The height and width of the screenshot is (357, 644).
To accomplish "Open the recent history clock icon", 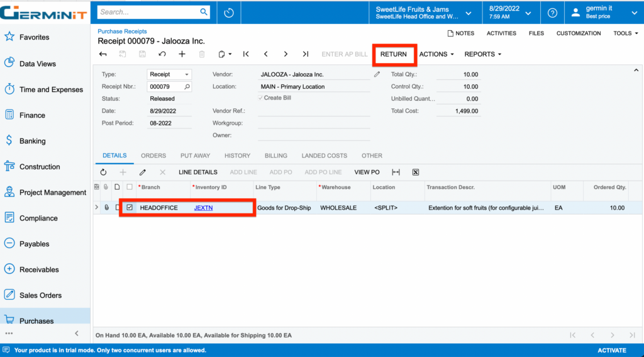I will click(229, 13).
